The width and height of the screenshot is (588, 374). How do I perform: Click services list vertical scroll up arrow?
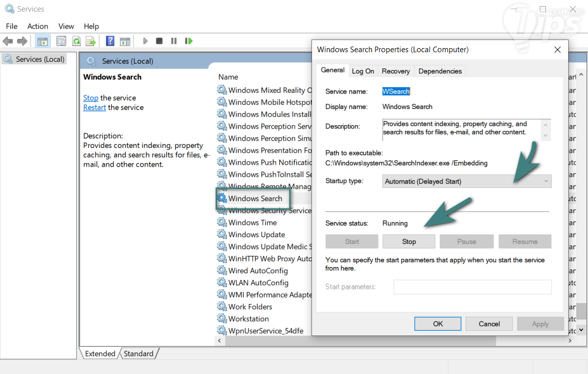coord(581,74)
